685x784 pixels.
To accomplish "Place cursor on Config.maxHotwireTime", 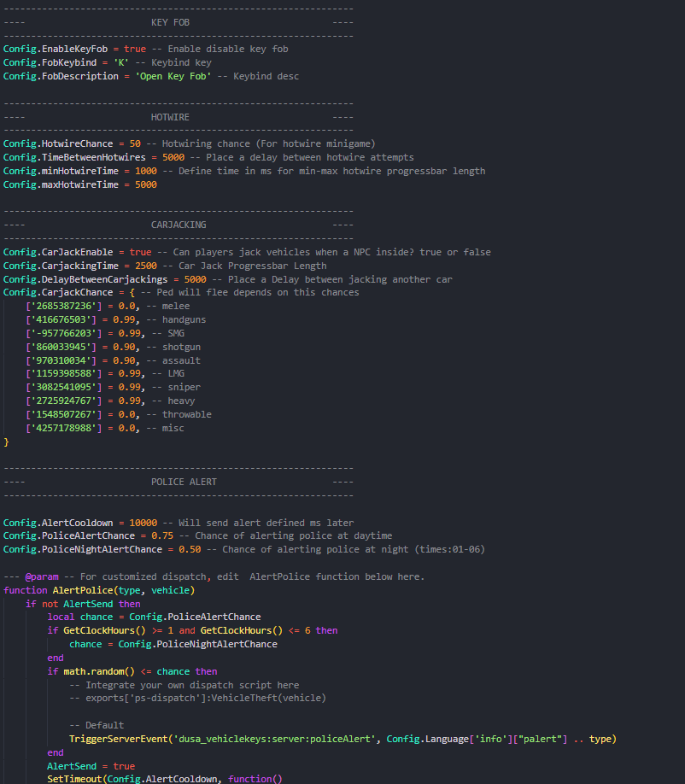I will 63,184.
